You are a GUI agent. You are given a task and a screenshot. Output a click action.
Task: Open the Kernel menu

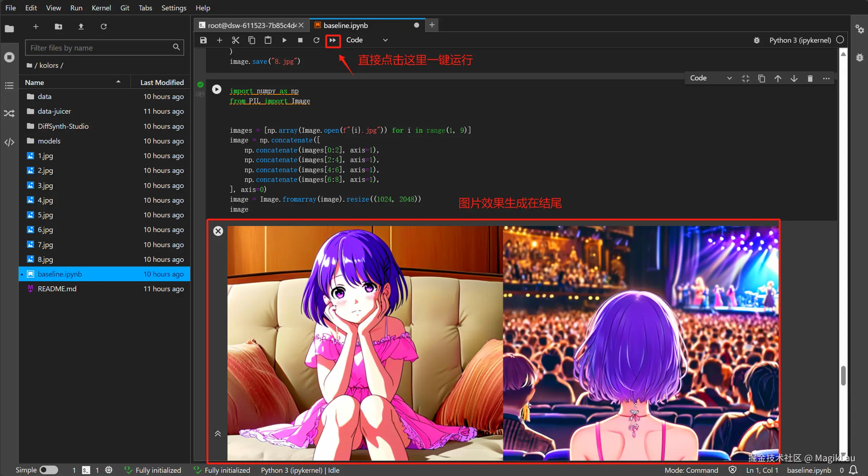[101, 8]
